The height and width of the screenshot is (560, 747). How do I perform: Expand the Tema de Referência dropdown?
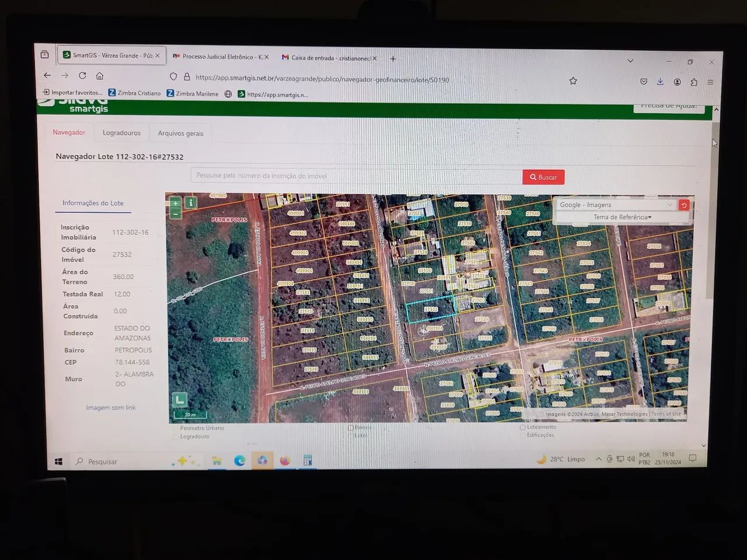[622, 217]
